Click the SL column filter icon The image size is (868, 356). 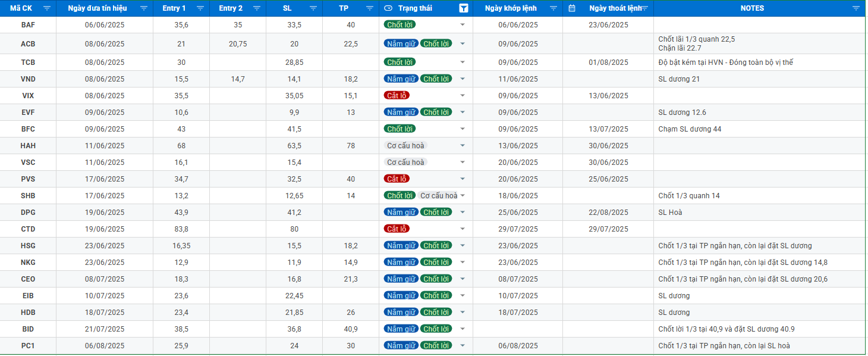[313, 8]
